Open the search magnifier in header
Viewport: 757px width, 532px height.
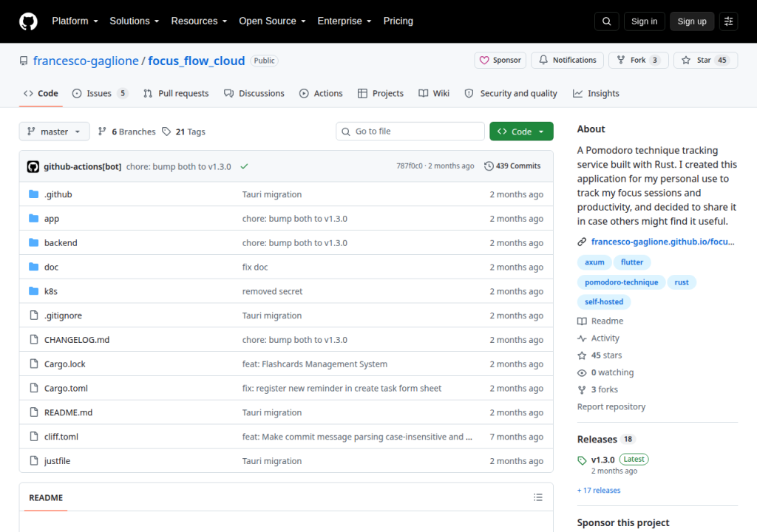(606, 21)
